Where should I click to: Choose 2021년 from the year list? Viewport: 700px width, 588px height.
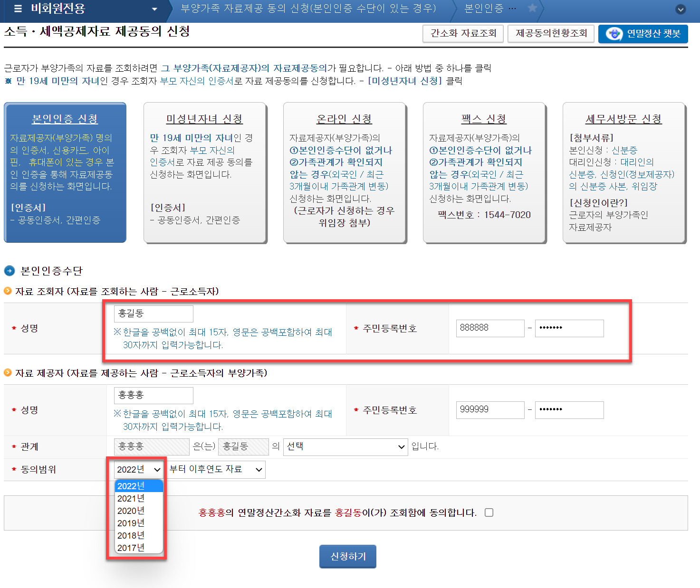(x=139, y=498)
